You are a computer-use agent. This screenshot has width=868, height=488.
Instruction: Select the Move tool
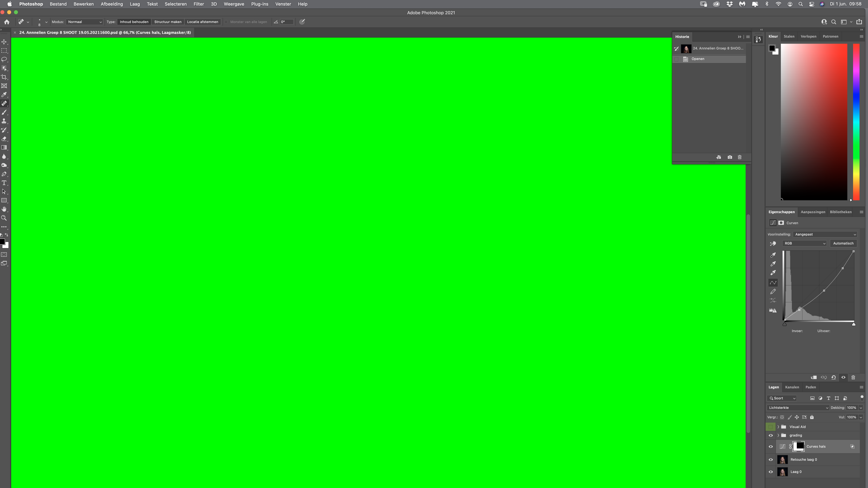click(4, 42)
